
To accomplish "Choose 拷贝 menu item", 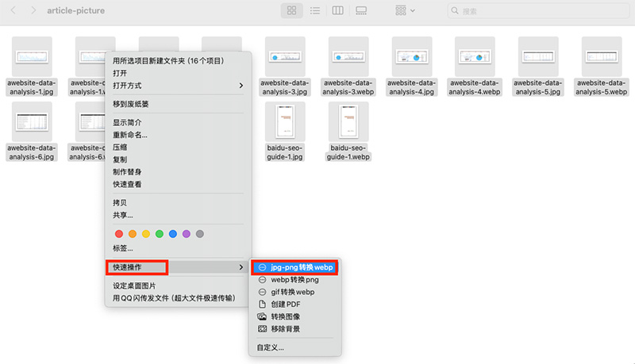I will pos(178,203).
